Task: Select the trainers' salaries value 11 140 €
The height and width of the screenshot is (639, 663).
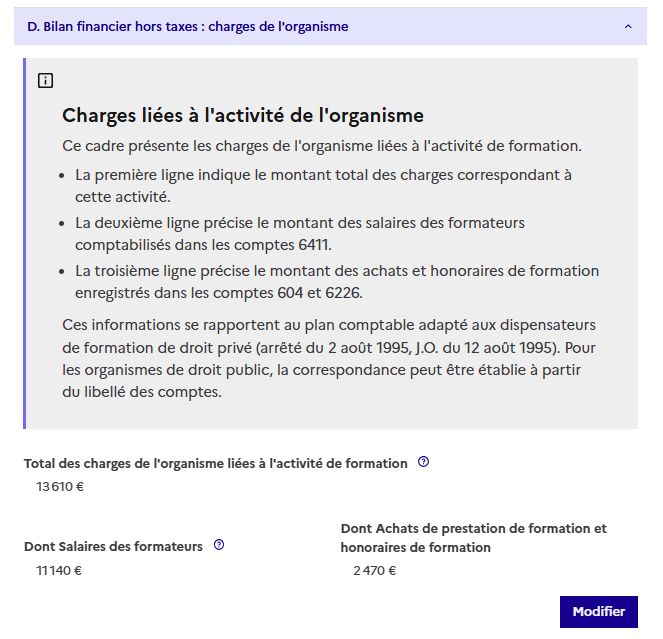Action: [x=59, y=571]
